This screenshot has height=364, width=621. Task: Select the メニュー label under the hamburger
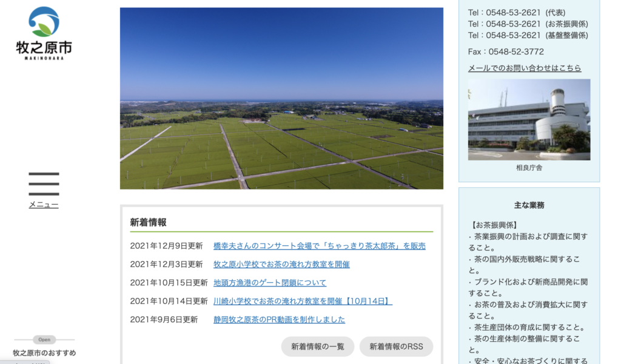coord(44,205)
